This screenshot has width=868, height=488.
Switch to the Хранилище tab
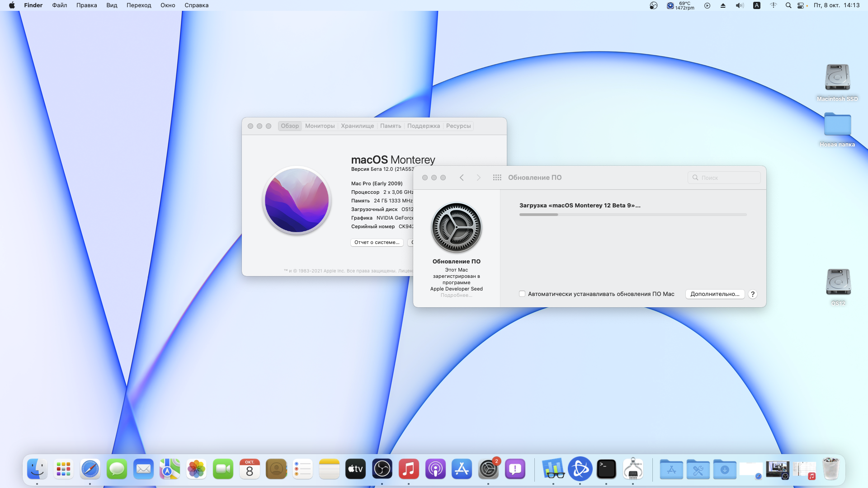pos(357,126)
